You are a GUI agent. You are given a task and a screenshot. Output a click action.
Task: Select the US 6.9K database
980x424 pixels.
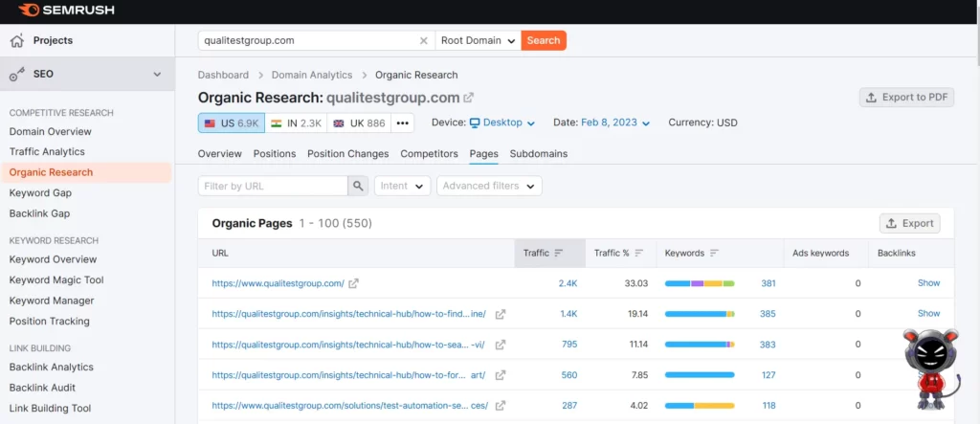[x=232, y=123]
